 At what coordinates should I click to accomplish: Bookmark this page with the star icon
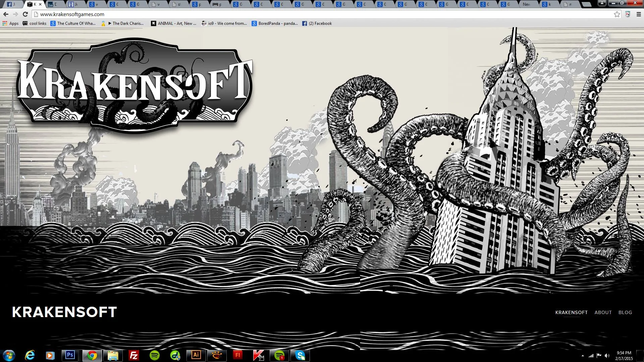[617, 14]
